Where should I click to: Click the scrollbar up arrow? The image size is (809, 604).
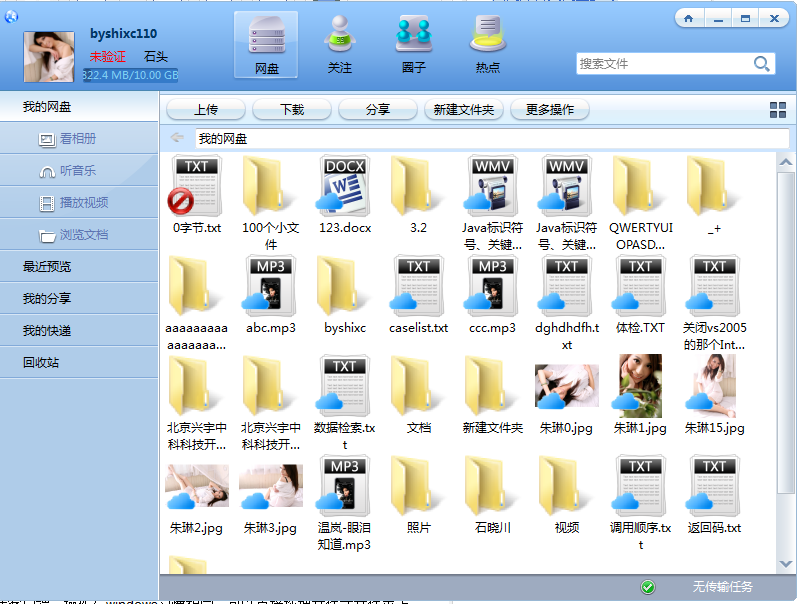tap(786, 162)
